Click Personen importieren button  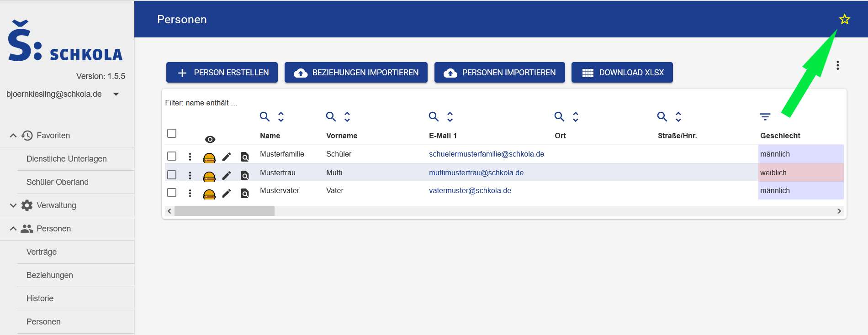(500, 73)
